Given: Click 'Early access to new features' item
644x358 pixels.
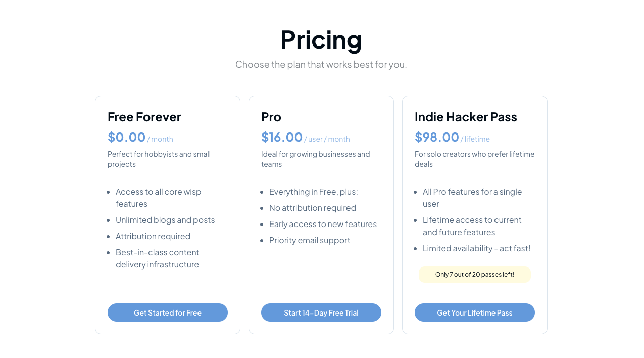Looking at the screenshot, I should (x=323, y=224).
